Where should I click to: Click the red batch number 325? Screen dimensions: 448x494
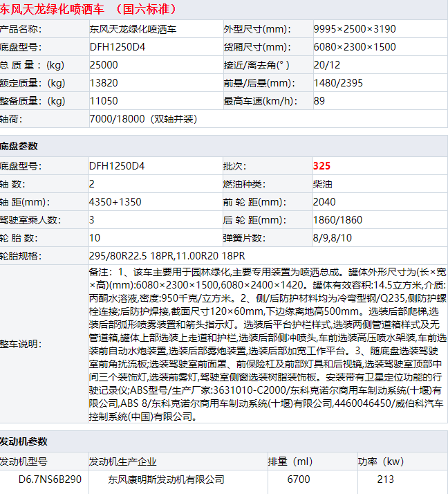coord(321,167)
